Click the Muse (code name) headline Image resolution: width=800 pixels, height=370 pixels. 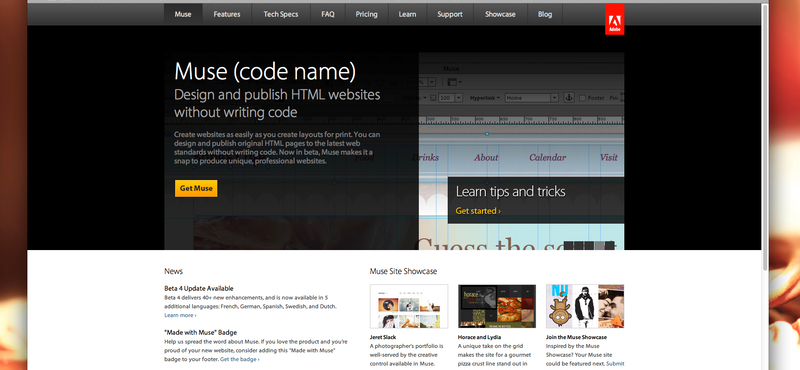pyautogui.click(x=265, y=71)
